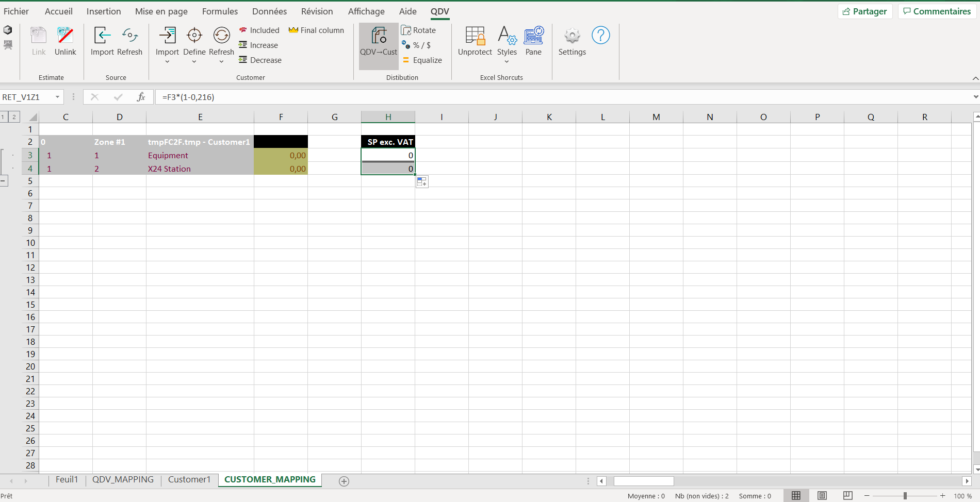Viewport: 980px width, 502px height.
Task: Click the zoom slider handle
Action: [905, 496]
